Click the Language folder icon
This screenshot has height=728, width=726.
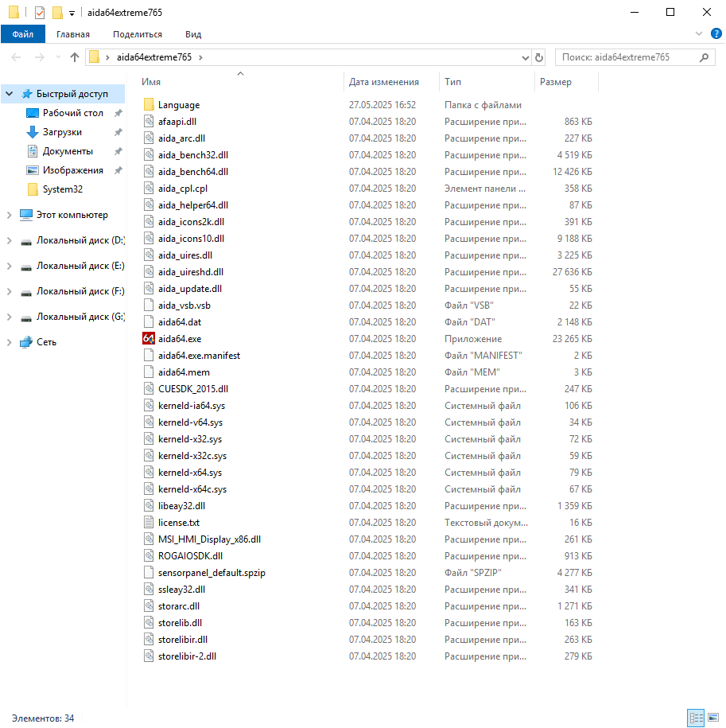click(149, 105)
